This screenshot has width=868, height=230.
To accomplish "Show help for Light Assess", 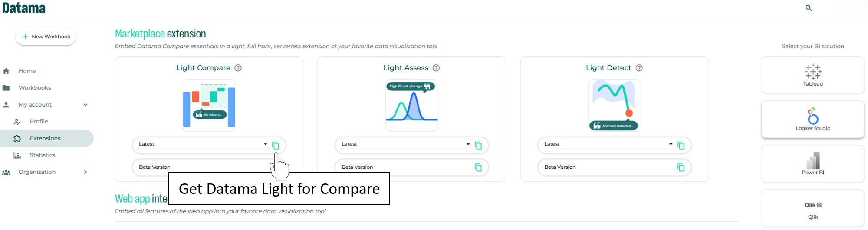I will 436,68.
